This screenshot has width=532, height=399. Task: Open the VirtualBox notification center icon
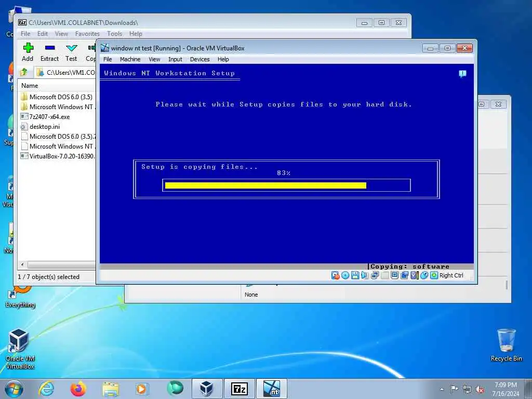click(462, 74)
